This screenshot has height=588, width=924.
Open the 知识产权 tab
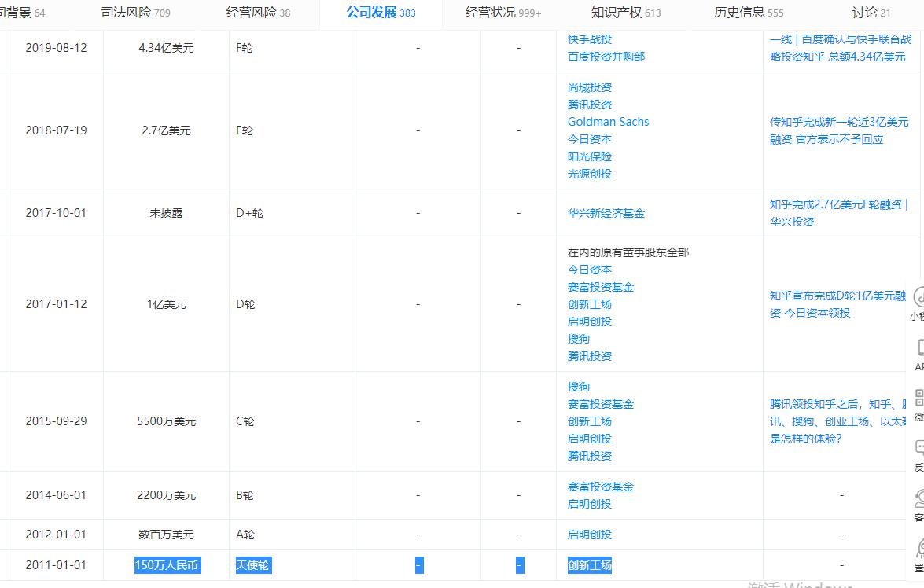(x=626, y=13)
